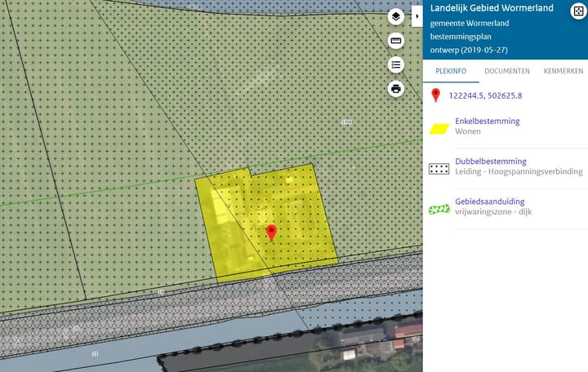
Task: Collapse the side panel with the arrow
Action: coord(417,15)
